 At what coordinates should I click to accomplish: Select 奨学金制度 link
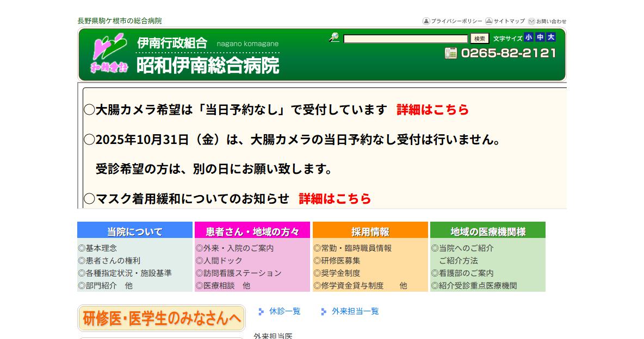coord(337,273)
